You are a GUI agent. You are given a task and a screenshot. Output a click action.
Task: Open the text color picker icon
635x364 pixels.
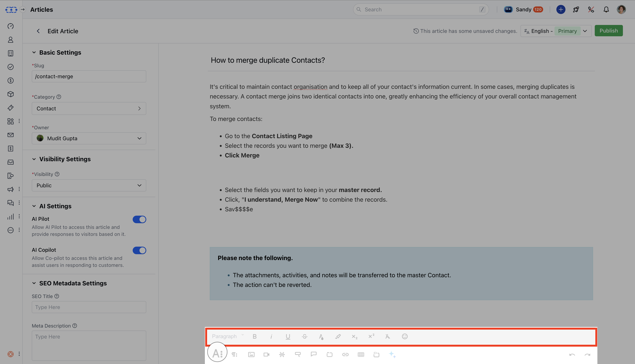click(x=321, y=336)
